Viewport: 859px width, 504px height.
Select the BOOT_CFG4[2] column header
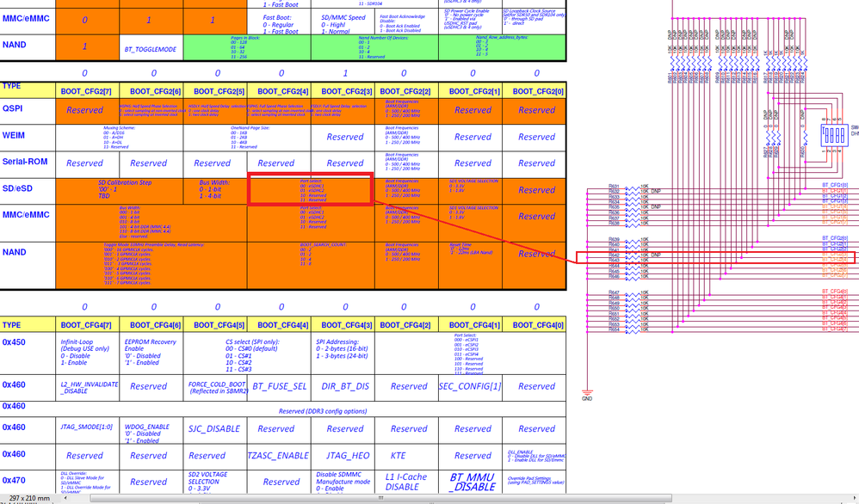[406, 325]
